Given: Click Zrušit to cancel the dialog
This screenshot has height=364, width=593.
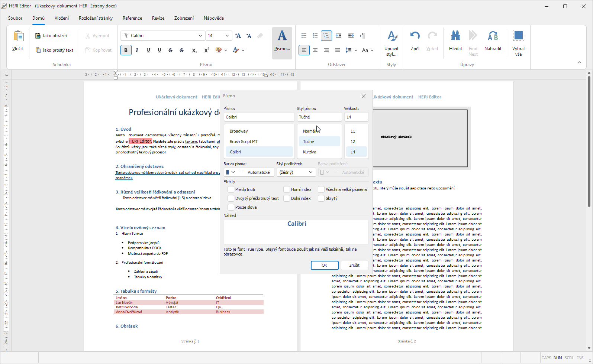Looking at the screenshot, I should 354,265.
